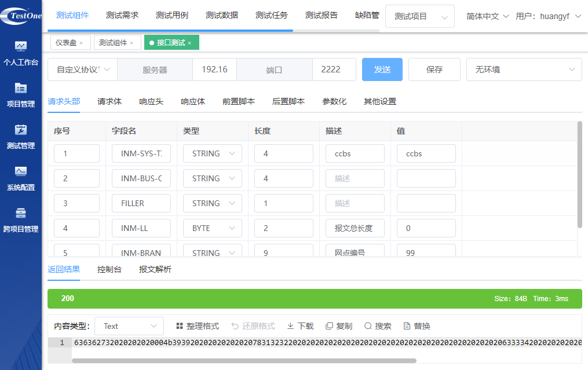Open 系统配置 sidebar icon

pos(21,171)
